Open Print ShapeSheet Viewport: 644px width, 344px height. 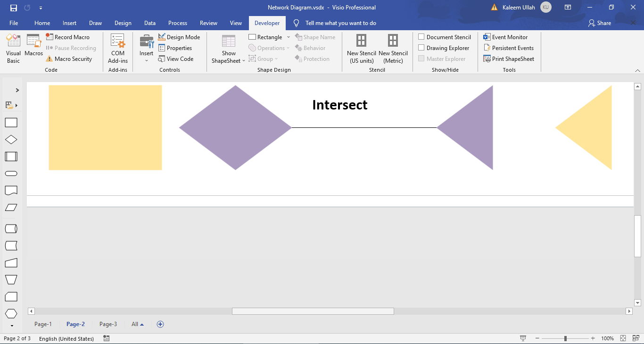pos(509,59)
